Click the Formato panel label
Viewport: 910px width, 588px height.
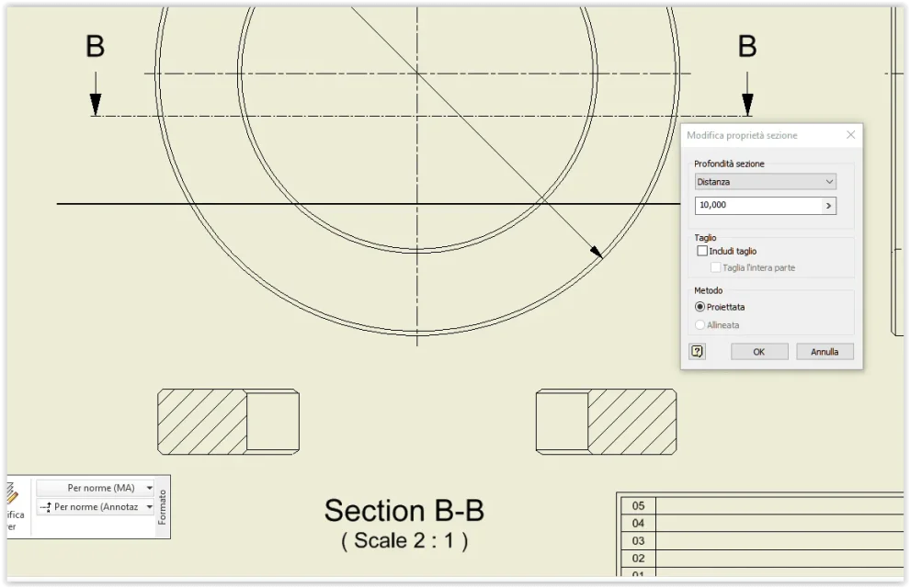click(x=162, y=507)
